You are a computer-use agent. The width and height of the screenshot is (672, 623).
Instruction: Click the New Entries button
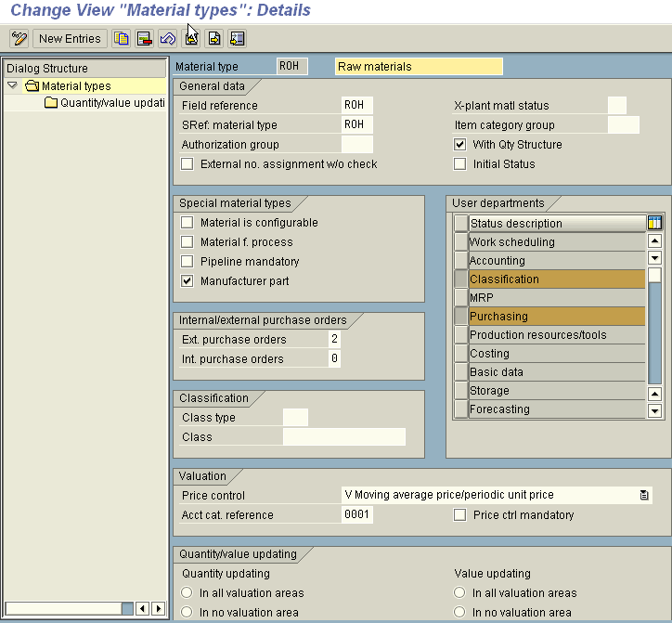point(70,39)
